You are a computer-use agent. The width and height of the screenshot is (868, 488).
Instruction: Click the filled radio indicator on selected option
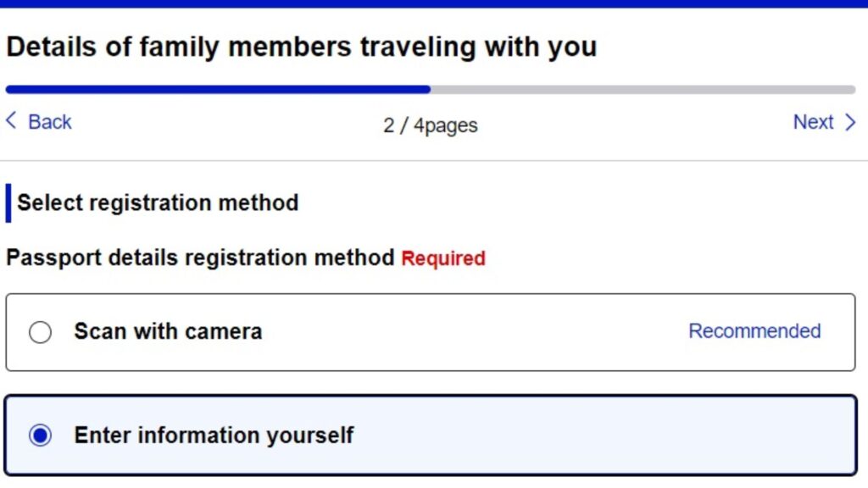[x=41, y=435]
